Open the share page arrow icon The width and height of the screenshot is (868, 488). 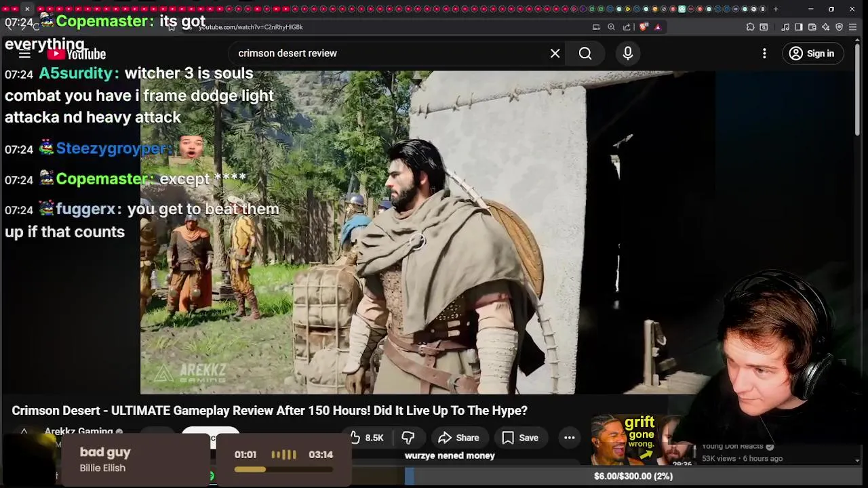627,27
